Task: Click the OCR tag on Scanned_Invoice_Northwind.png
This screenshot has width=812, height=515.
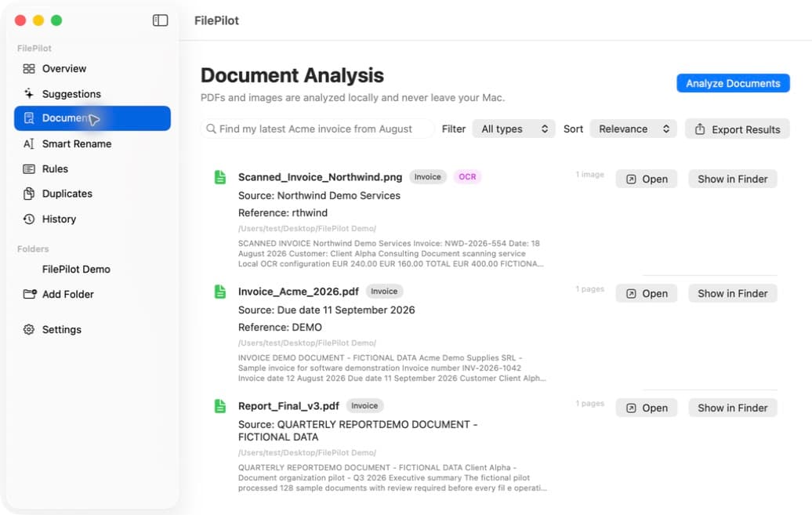Action: [467, 176]
